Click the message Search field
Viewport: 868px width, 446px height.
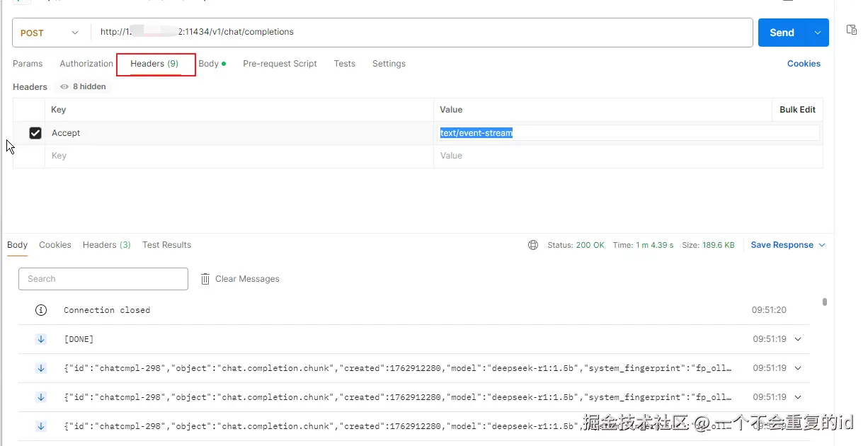(103, 279)
